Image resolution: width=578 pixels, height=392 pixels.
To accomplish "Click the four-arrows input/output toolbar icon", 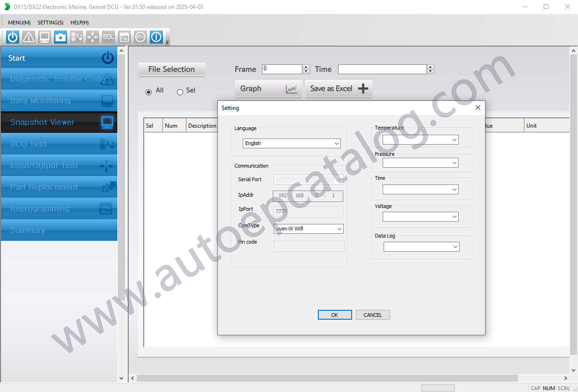I will pyautogui.click(x=92, y=37).
